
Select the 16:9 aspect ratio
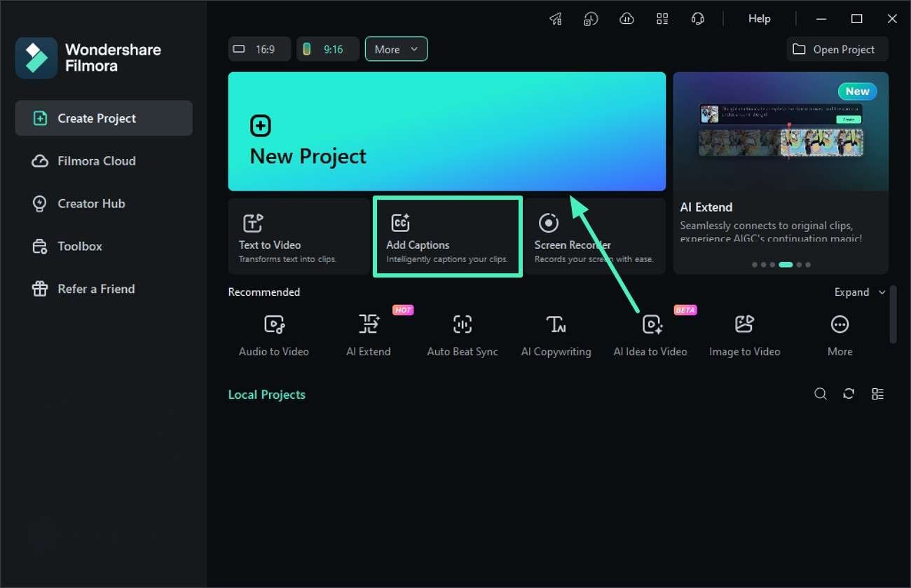[259, 49]
